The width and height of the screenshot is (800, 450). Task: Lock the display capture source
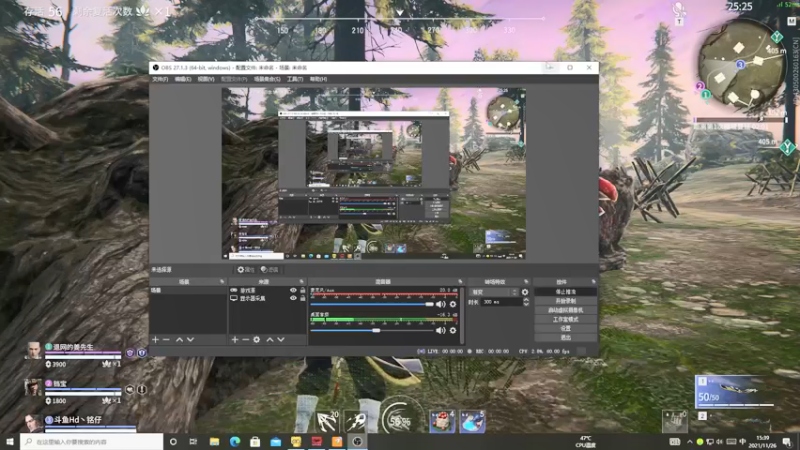click(x=303, y=298)
